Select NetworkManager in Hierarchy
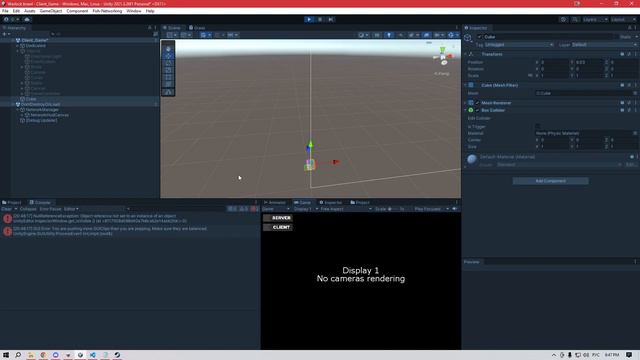Viewport: 640px width, 360px height. pyautogui.click(x=42, y=110)
